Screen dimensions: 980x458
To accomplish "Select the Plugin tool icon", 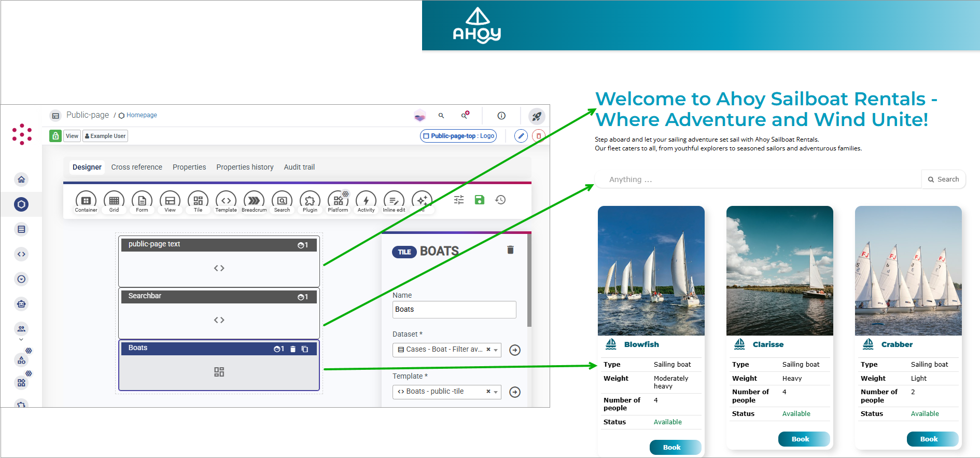I will tap(310, 201).
